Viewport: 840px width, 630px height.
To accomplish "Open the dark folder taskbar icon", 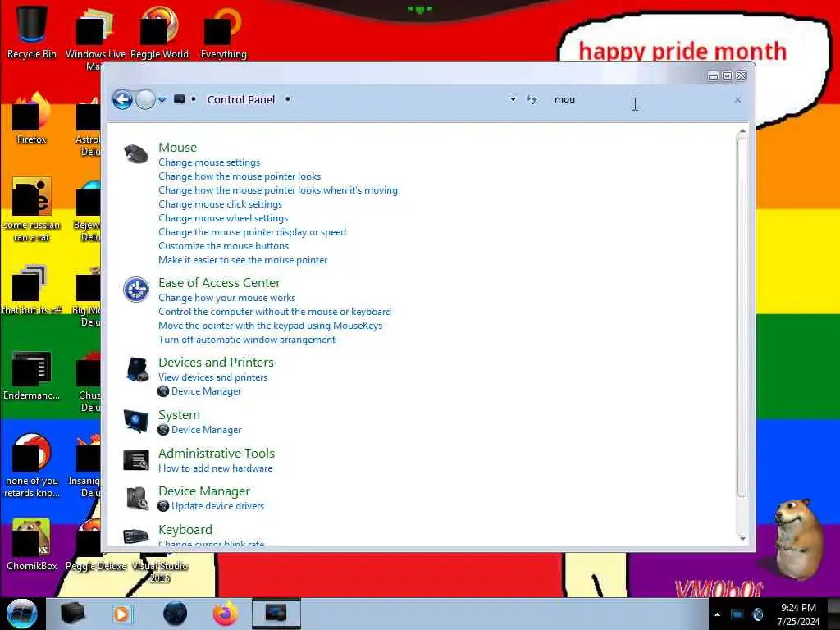I will (x=72, y=614).
